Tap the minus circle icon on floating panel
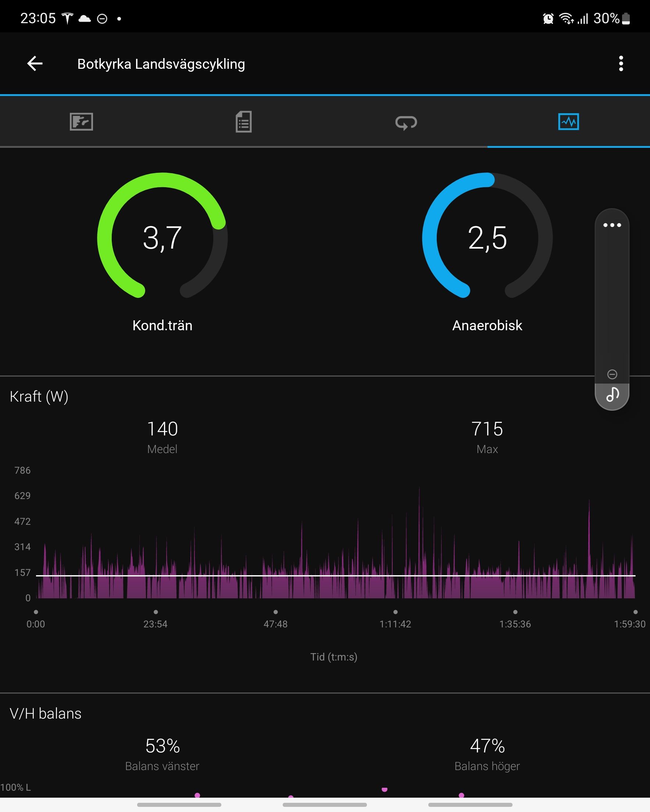 (612, 374)
